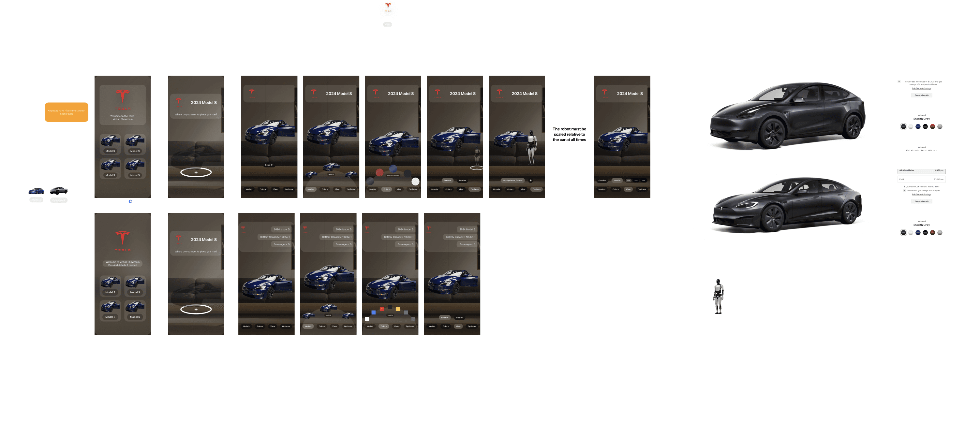Viewport: 980px width, 423px height.
Task: Toggle the 'Include est. gas savings of $108' checkbox
Action: (904, 190)
